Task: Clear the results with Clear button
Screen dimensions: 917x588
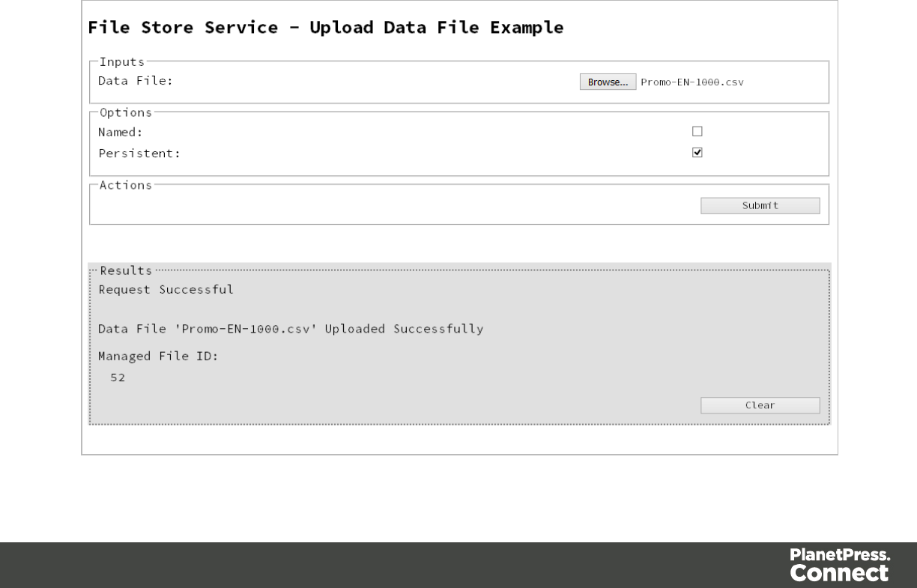Action: tap(760, 405)
